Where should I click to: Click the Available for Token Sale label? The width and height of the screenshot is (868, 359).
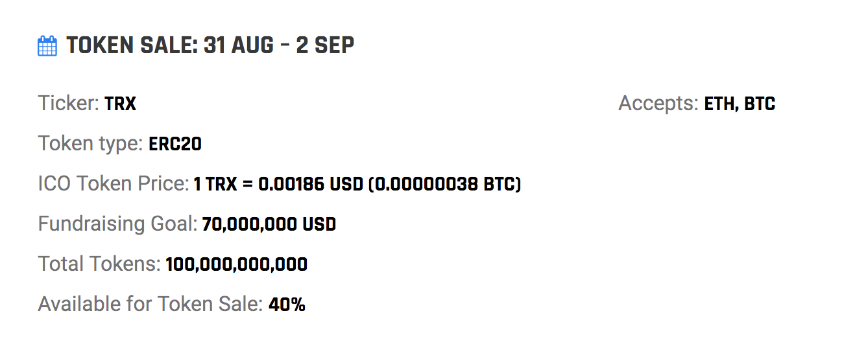tap(151, 305)
